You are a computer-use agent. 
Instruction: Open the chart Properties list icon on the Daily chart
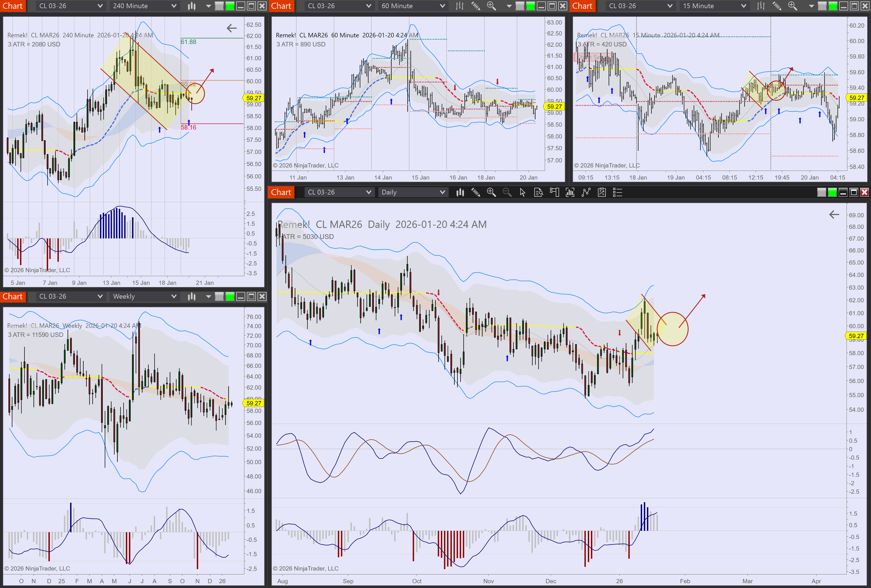tap(618, 192)
